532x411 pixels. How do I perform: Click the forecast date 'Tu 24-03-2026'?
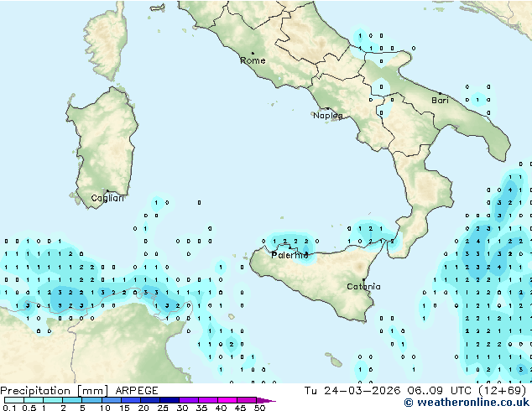[x=352, y=391]
